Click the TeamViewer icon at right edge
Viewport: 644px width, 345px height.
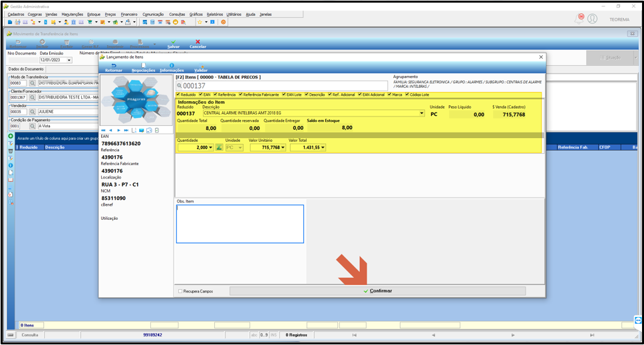click(638, 320)
